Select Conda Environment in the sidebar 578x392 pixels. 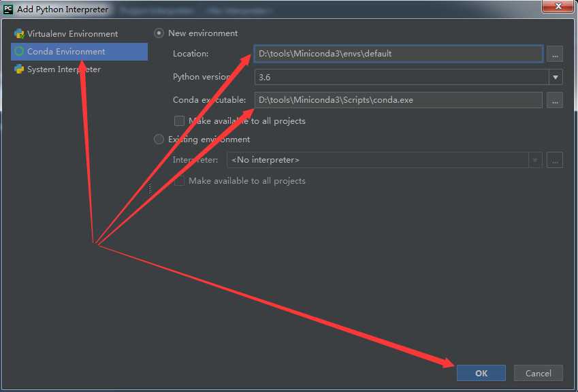pyautogui.click(x=79, y=52)
